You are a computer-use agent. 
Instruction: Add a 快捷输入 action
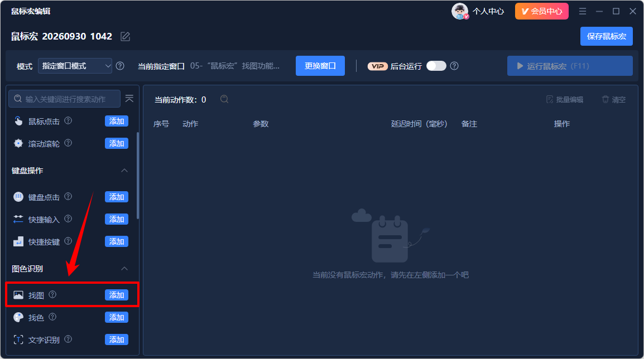click(117, 219)
